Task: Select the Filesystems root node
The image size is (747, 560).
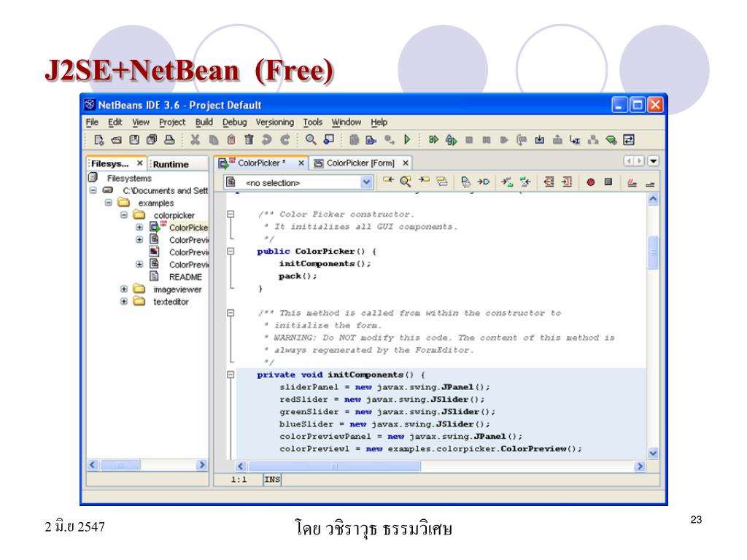Action: [129, 178]
